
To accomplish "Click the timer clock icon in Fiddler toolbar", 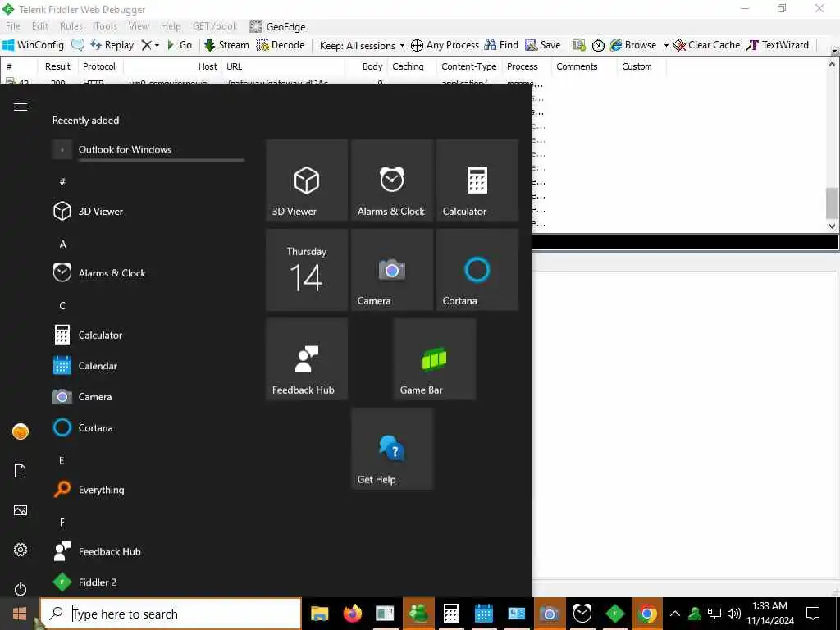I will (x=598, y=45).
